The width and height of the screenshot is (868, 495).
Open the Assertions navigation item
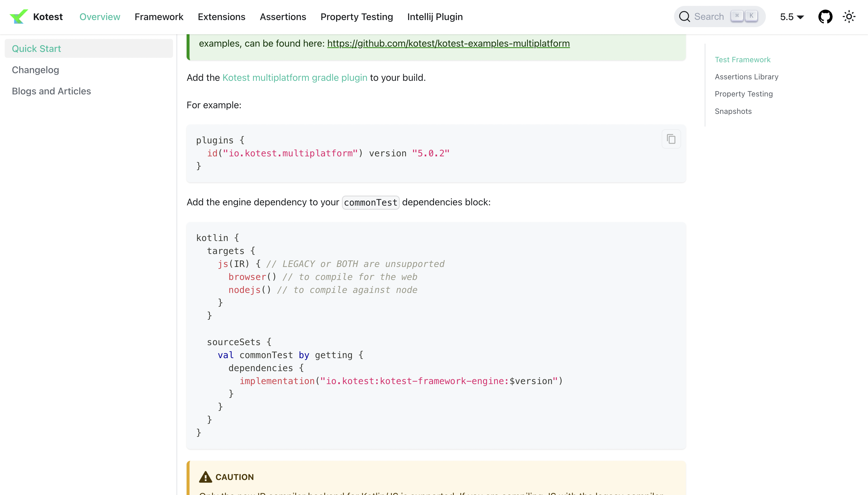click(283, 17)
